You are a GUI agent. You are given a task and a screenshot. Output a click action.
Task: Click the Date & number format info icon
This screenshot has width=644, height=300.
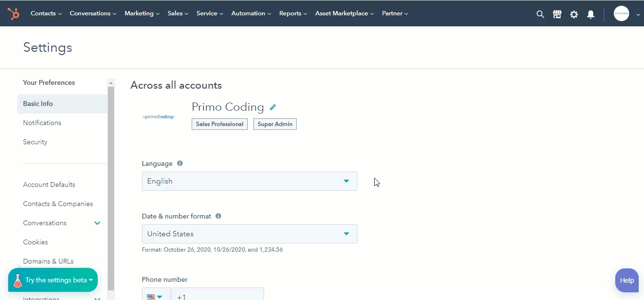tap(218, 216)
